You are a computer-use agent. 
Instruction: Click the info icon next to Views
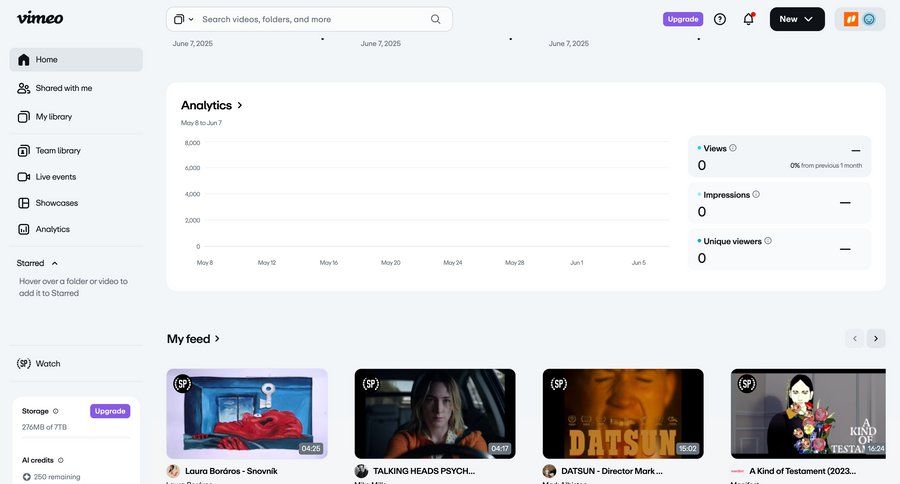tap(733, 148)
